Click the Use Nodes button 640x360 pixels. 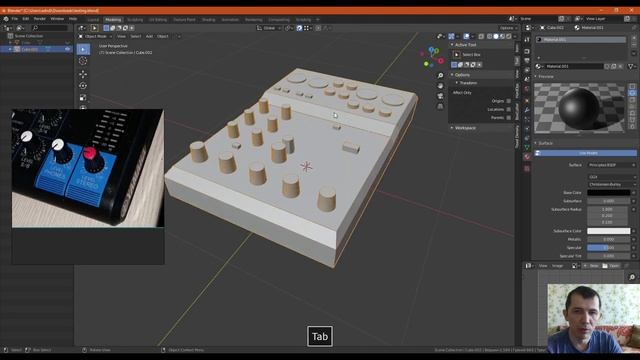coord(586,153)
